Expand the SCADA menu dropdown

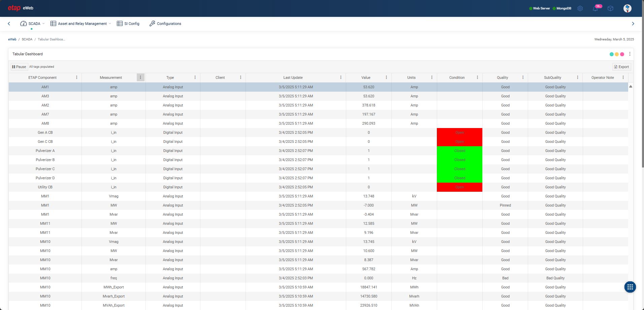coord(33,24)
